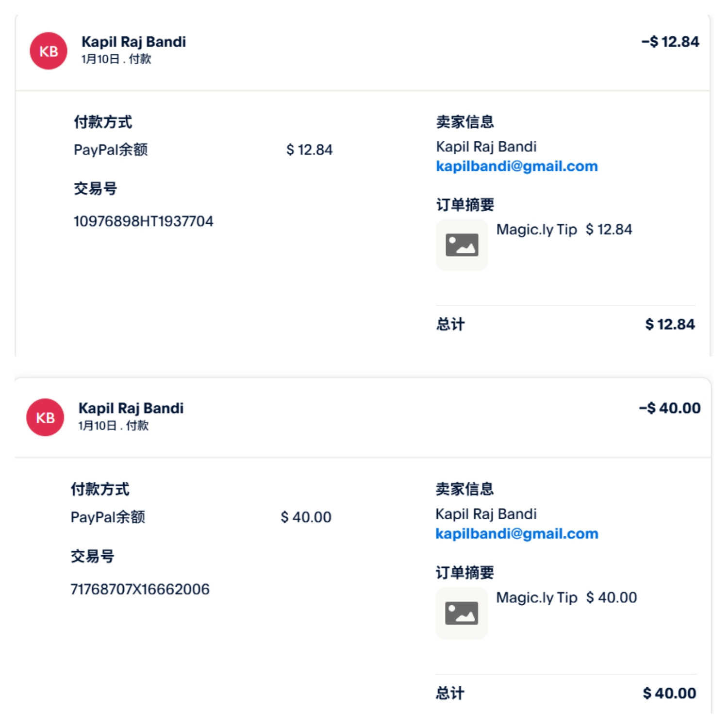Open seller email link in second transaction
Image resolution: width=728 pixels, height=728 pixels.
517,534
